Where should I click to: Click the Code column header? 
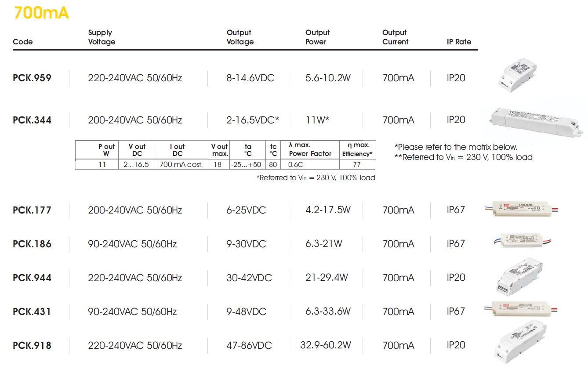tap(23, 42)
